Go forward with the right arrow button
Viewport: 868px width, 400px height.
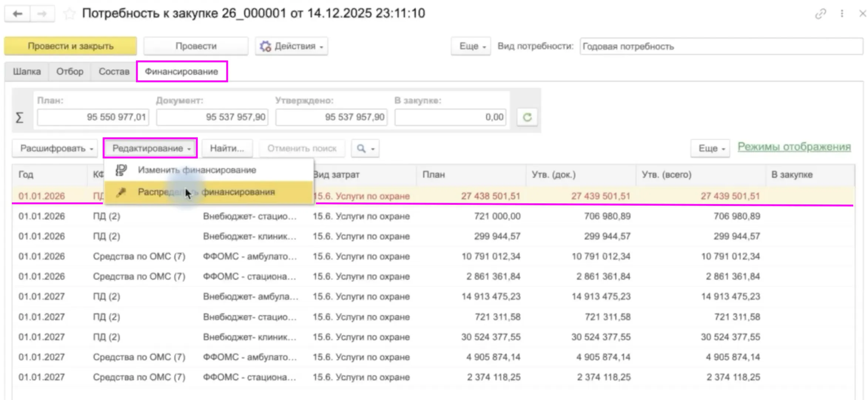click(42, 14)
